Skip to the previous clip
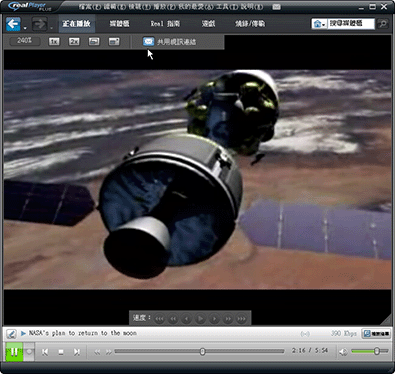 (x=45, y=352)
